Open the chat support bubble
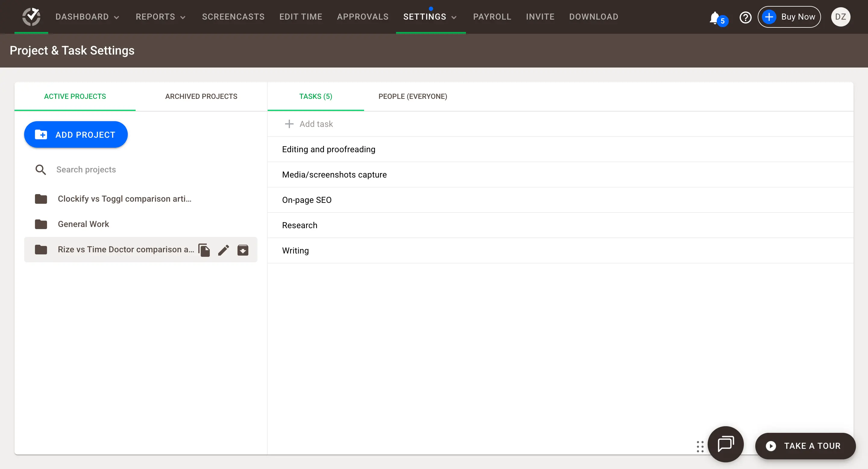Screen dimensions: 868x469 725,444
